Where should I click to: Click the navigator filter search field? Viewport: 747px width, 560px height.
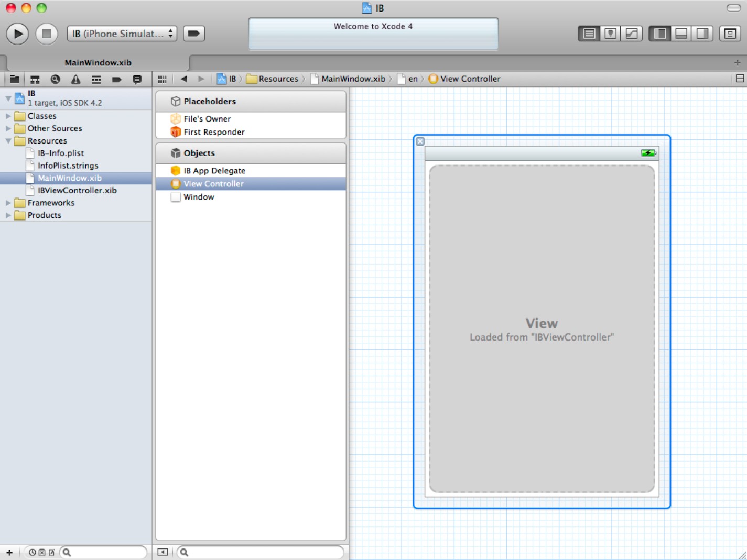coord(103,552)
